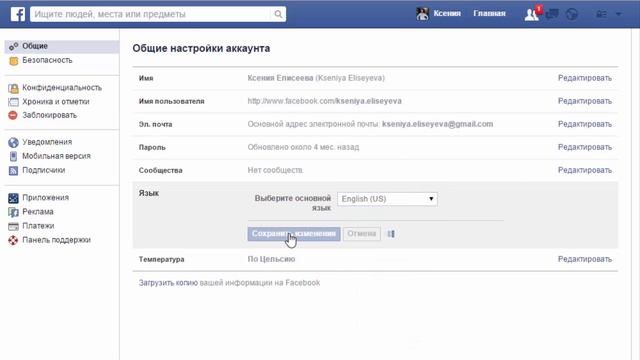
Task: Click the Хроника и отметки icon
Action: tap(13, 102)
